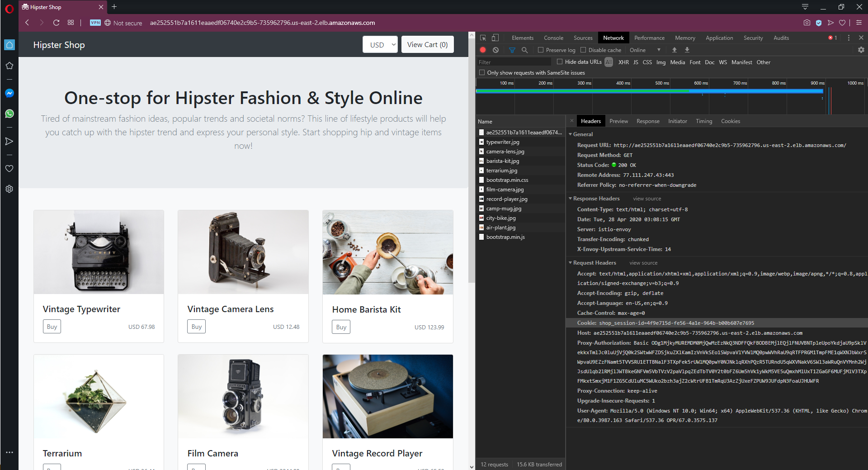
Task: Open DevTools settings gear
Action: pos(861,50)
